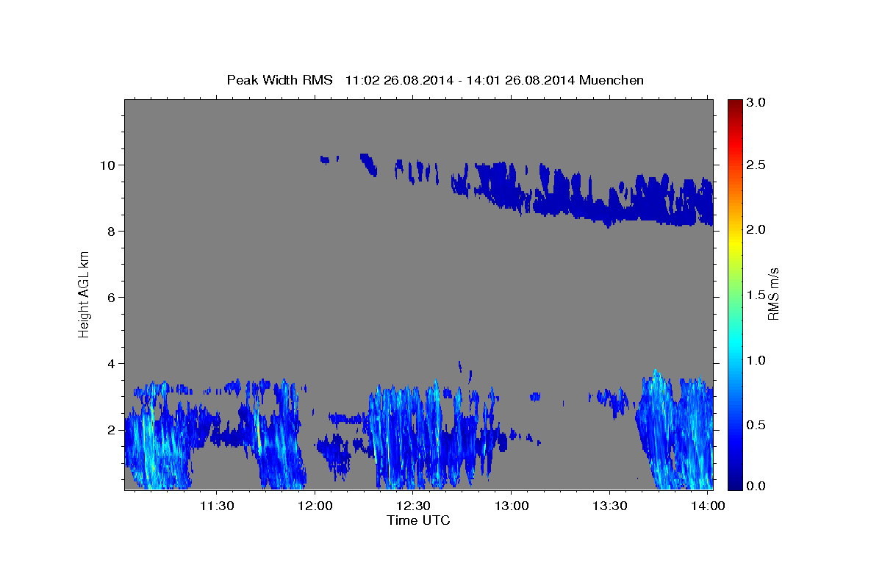
Task: Click the colorbar value 2.0
Action: (758, 230)
